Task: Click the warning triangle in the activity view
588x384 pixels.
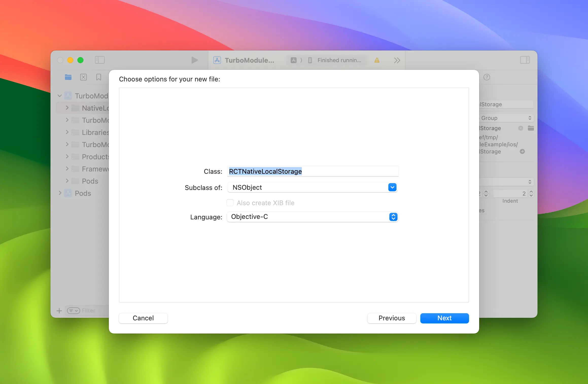Action: point(376,60)
